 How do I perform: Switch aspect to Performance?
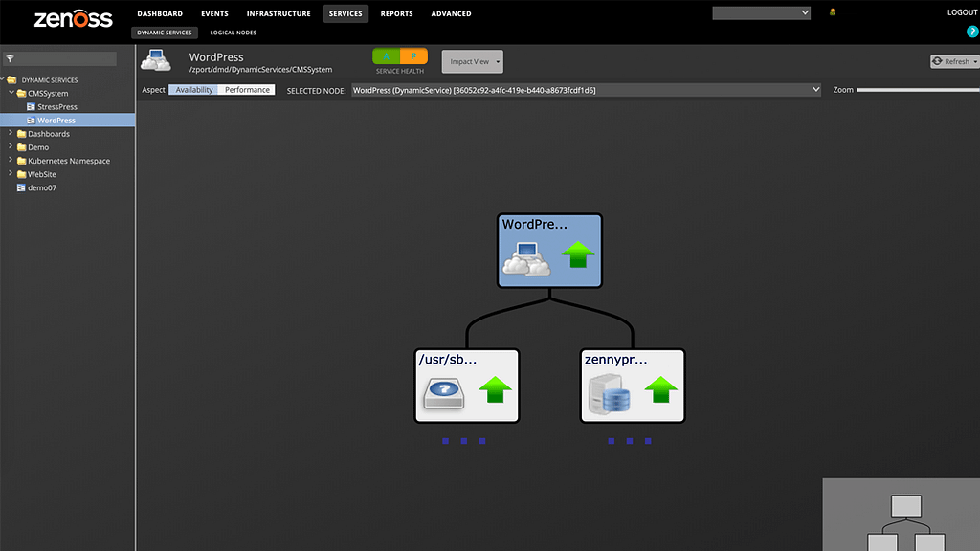246,89
